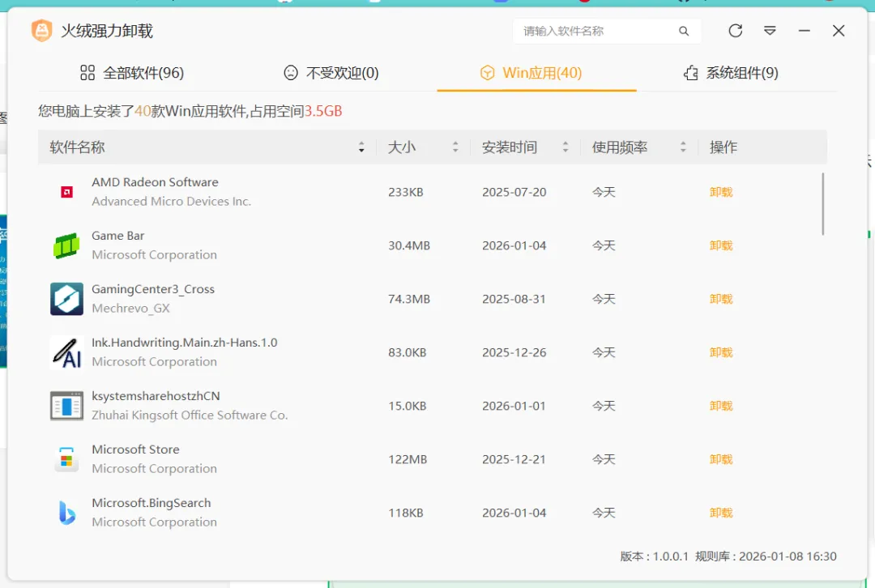875x588 pixels.
Task: Minimize the uninstaller window
Action: click(x=805, y=31)
